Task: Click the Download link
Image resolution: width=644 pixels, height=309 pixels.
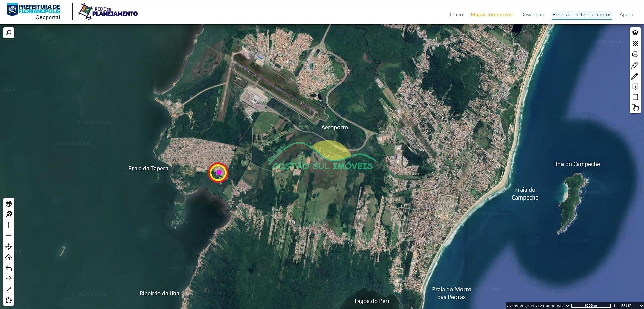Action: pyautogui.click(x=532, y=15)
